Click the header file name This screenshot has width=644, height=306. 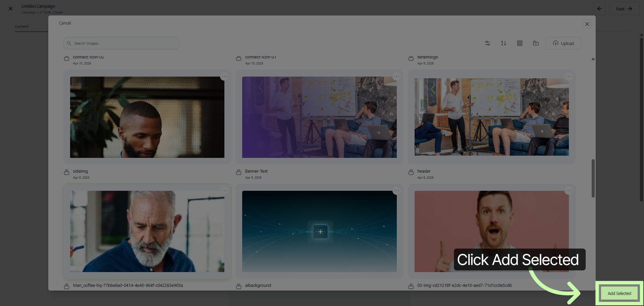click(424, 171)
